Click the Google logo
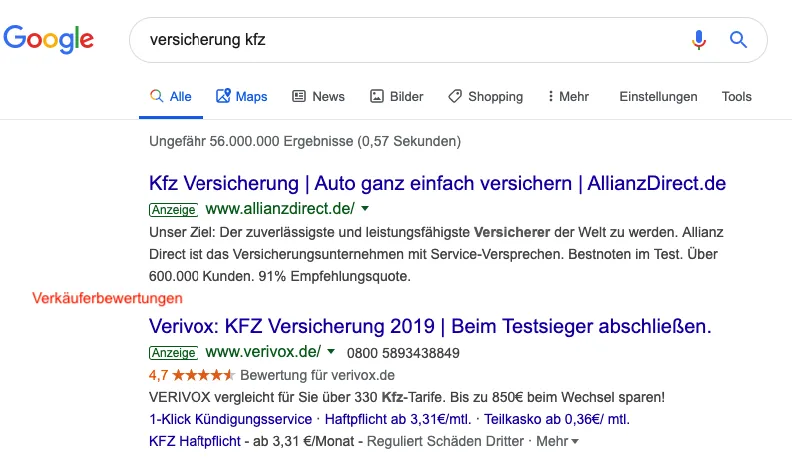Screen dimensions: 792x473 49,39
